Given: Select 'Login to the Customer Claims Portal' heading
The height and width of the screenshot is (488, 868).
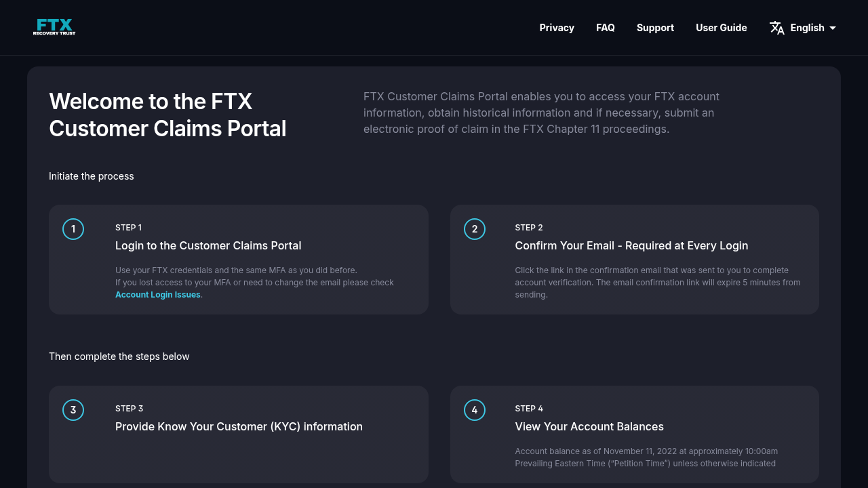Looking at the screenshot, I should pyautogui.click(x=208, y=245).
